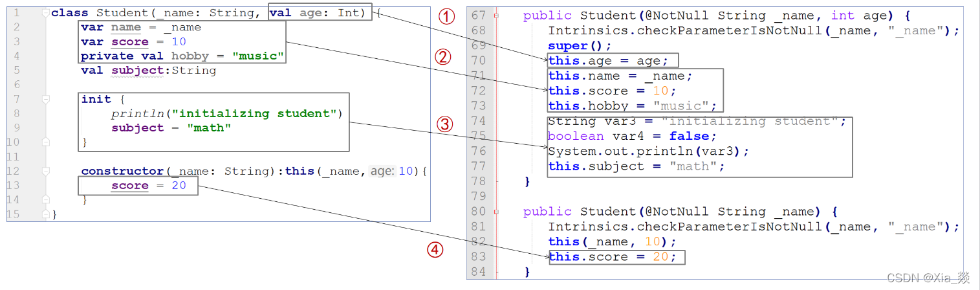980x290 pixels.
Task: Collapse the second Java constructor fold marker on line 80
Action: (x=496, y=212)
